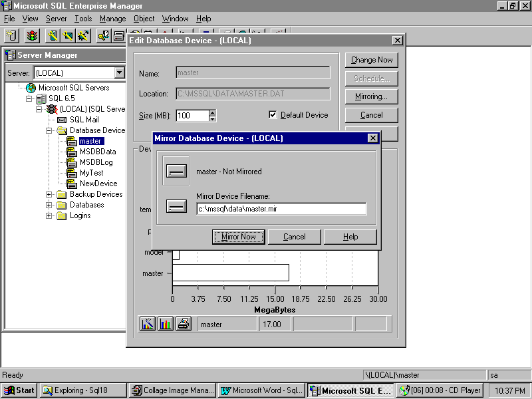
Task: Toggle the Default Device checkbox
Action: click(x=273, y=115)
